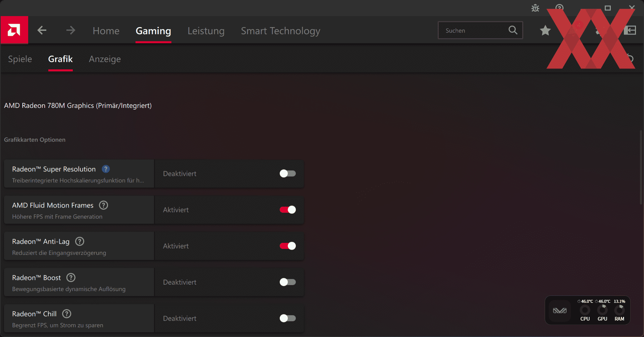Image resolution: width=644 pixels, height=337 pixels.
Task: Select the Gaming tab
Action: click(x=153, y=31)
